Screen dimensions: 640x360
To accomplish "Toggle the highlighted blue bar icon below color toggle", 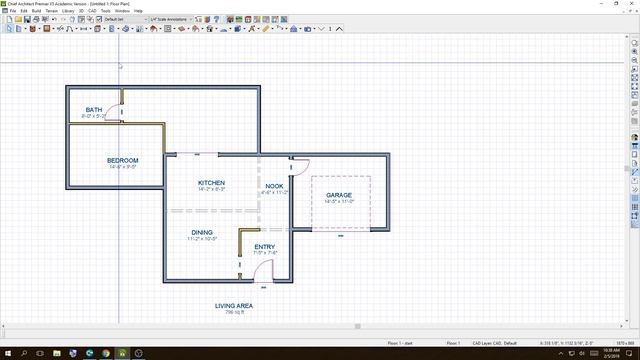I will point(634,146).
